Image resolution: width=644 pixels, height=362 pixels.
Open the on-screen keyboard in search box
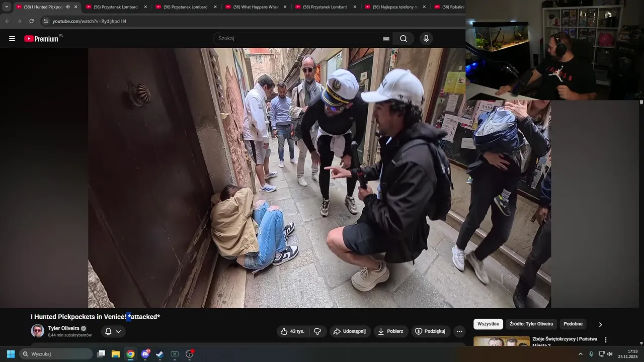pos(386,39)
